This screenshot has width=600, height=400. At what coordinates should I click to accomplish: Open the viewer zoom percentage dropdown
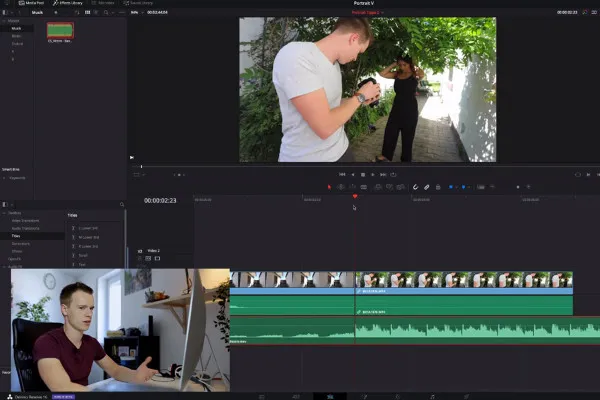pyautogui.click(x=137, y=12)
